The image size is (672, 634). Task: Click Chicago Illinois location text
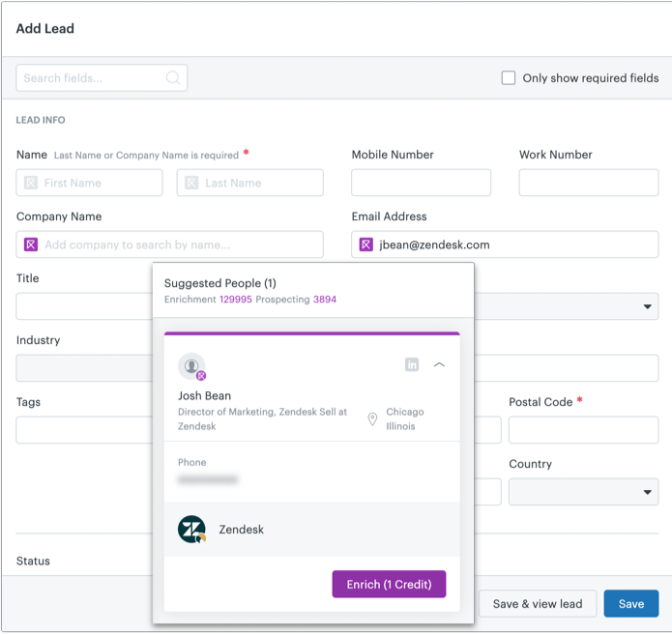(405, 418)
